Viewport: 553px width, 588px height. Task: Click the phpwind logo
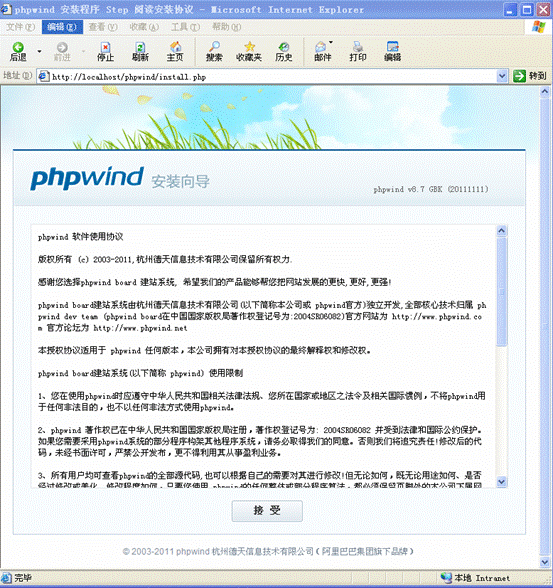tap(87, 178)
